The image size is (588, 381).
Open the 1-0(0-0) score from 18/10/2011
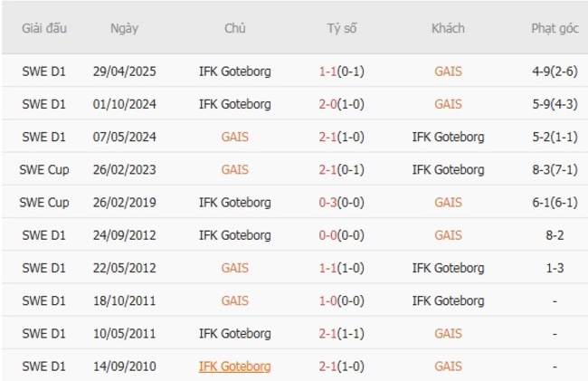[x=342, y=300]
